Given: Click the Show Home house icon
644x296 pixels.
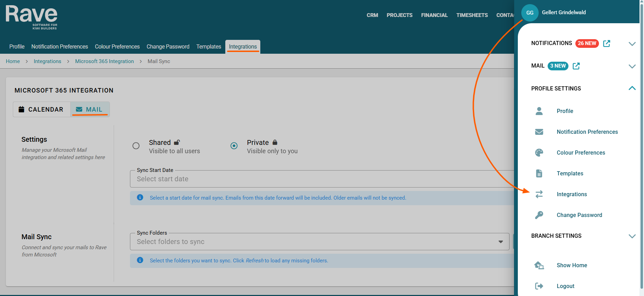Looking at the screenshot, I should pyautogui.click(x=539, y=265).
